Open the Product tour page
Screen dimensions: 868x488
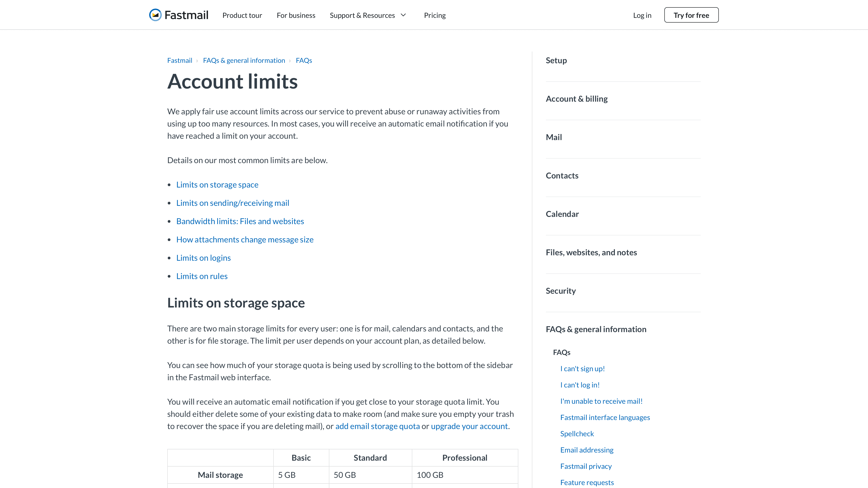pos(242,15)
